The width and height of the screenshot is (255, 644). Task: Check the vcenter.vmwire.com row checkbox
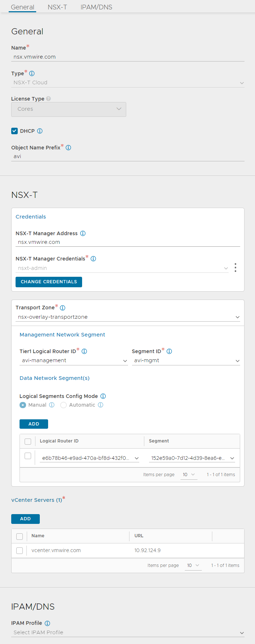tap(20, 550)
